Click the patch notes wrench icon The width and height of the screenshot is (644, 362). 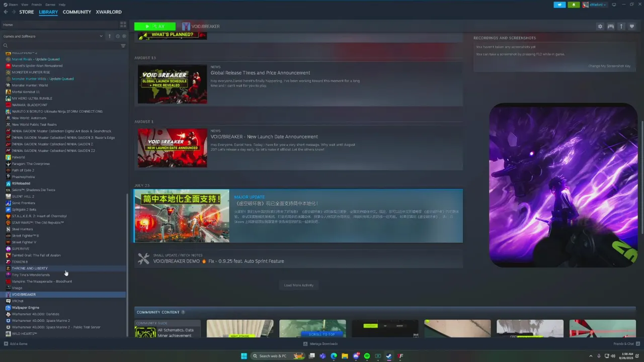click(x=143, y=258)
